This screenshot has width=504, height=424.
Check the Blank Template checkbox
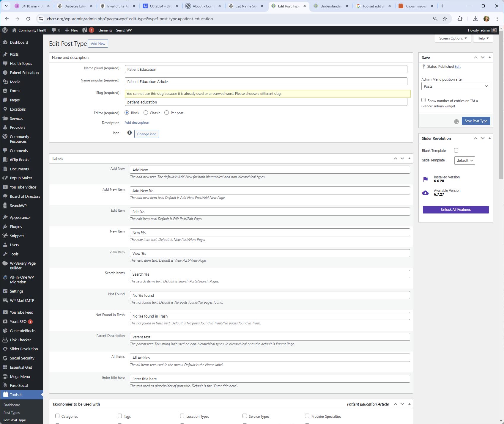(x=456, y=150)
